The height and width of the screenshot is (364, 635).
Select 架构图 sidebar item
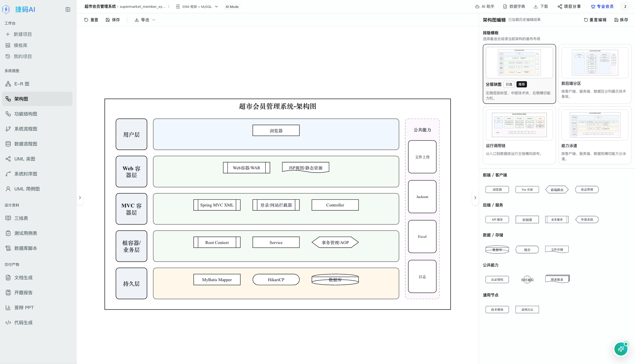coord(37,99)
